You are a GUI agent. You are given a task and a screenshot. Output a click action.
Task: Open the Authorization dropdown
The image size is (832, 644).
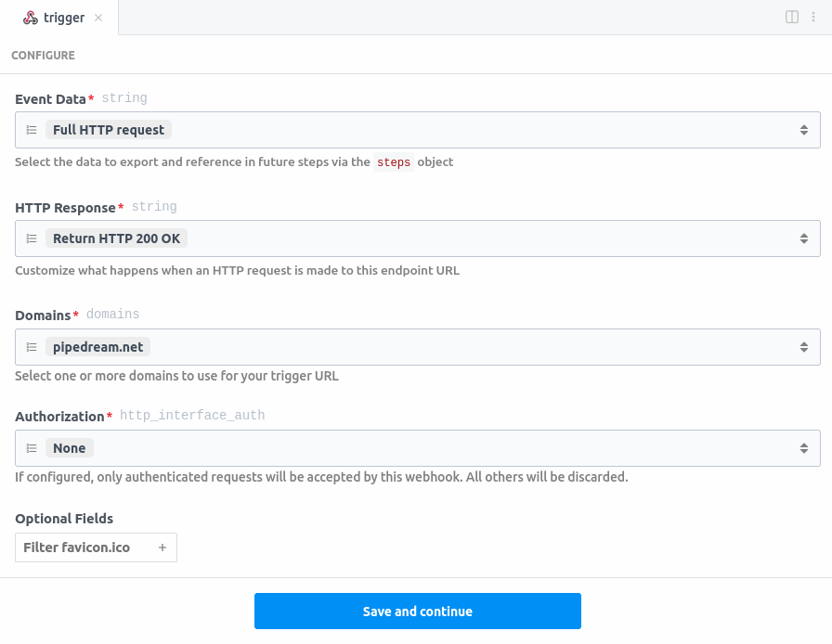point(464,447)
